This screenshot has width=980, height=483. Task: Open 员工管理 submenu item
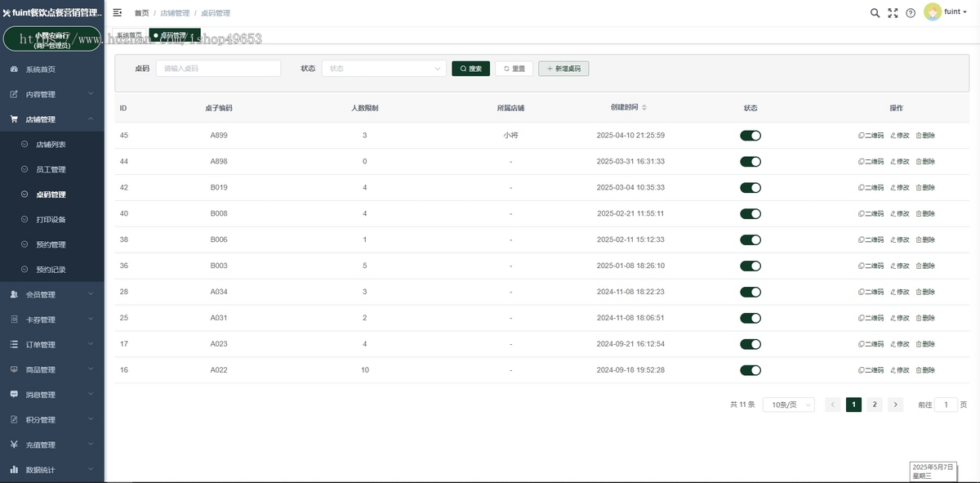(x=52, y=169)
